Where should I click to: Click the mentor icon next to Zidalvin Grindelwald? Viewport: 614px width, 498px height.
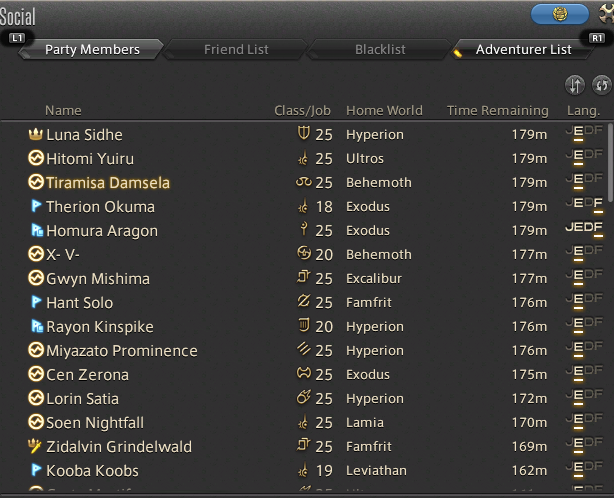coord(35,446)
